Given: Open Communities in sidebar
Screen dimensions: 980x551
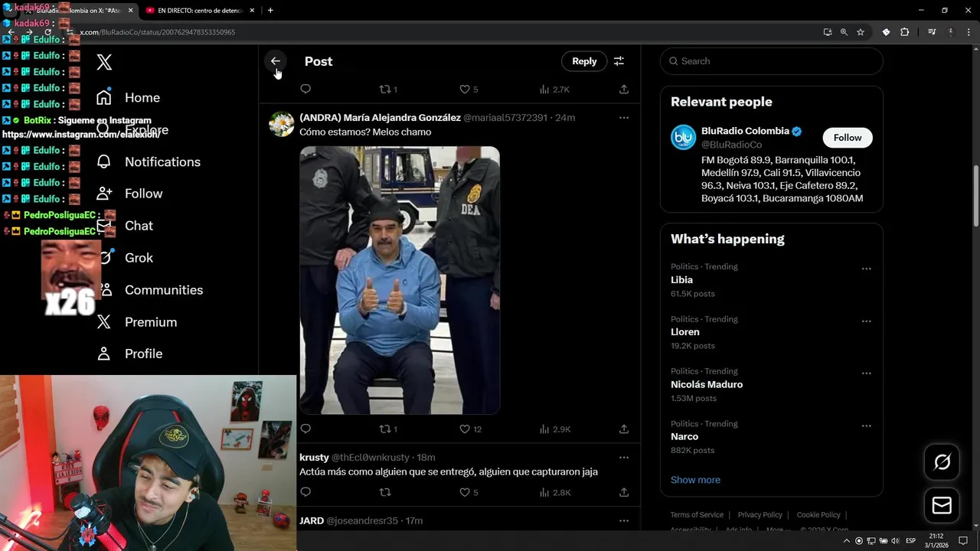Looking at the screenshot, I should point(164,291).
